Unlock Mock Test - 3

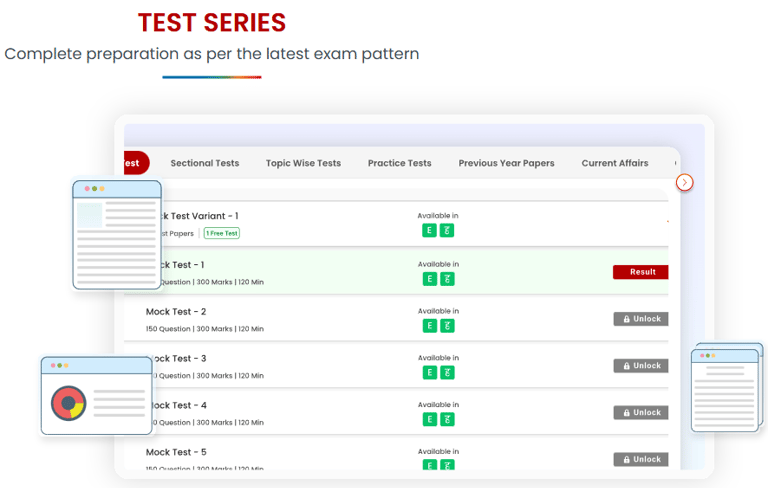[x=641, y=366]
